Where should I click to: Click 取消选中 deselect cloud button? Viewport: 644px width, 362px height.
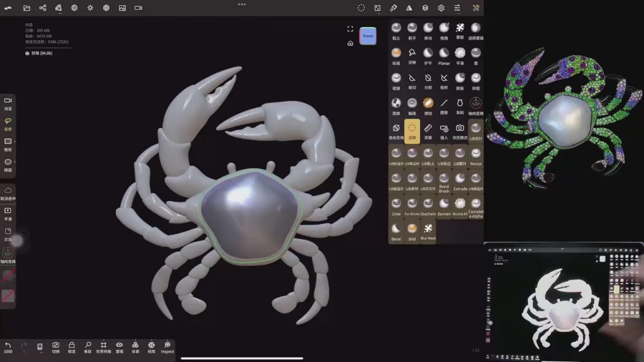(x=8, y=194)
